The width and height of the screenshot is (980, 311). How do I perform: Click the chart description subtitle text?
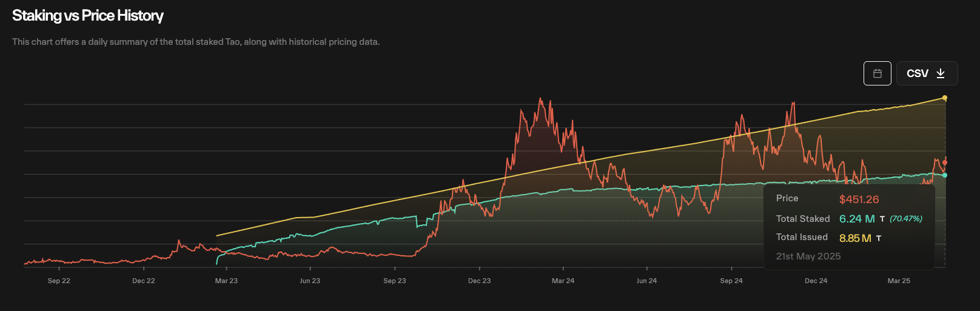click(x=196, y=42)
